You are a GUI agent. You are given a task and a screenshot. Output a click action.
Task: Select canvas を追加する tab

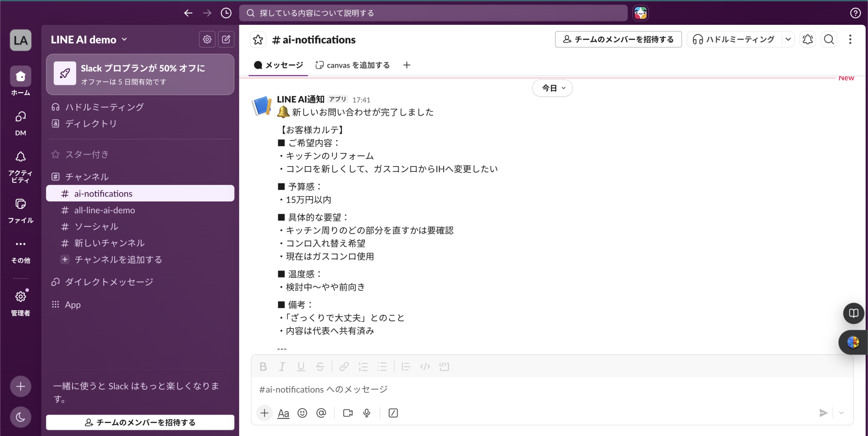coord(353,65)
